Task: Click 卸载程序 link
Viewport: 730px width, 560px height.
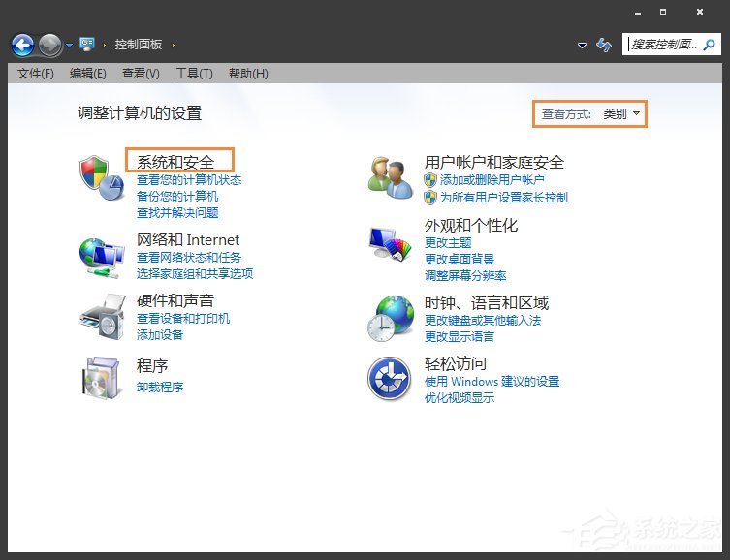Action: pyautogui.click(x=160, y=387)
